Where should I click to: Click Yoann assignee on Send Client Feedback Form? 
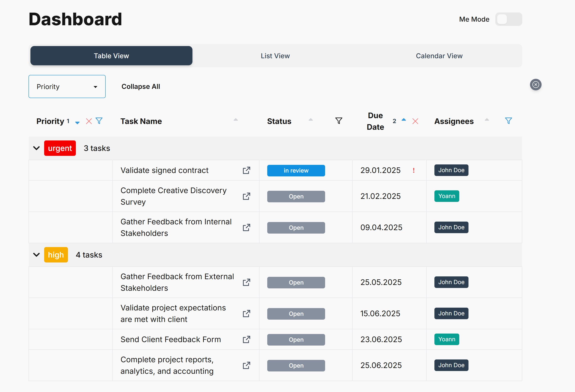447,339
